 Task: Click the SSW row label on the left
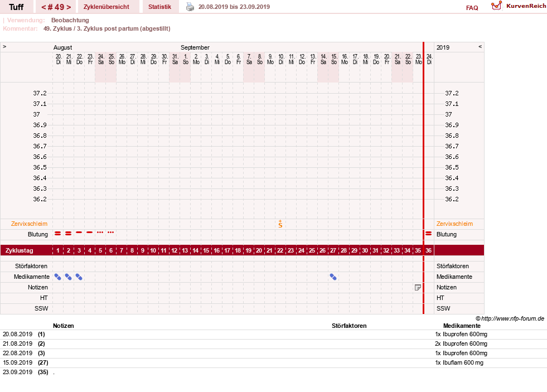(41, 309)
